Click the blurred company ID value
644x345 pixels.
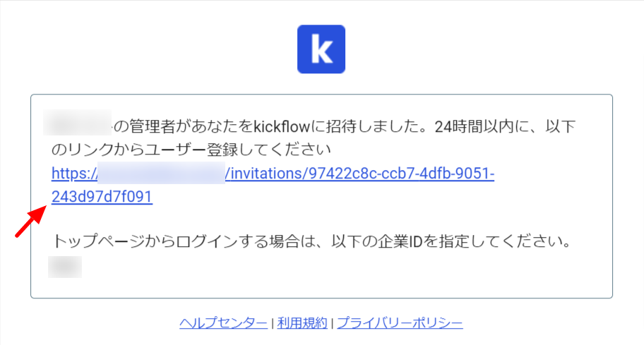pyautogui.click(x=65, y=267)
